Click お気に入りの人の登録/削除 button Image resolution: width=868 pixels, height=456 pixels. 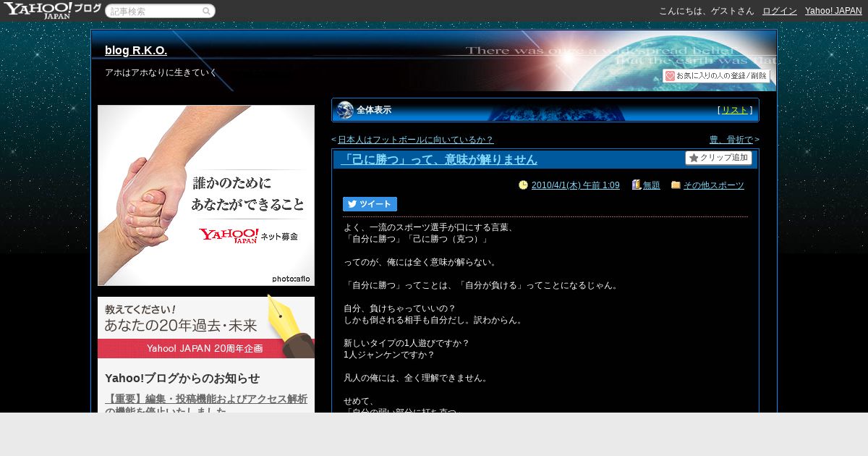[x=716, y=76]
